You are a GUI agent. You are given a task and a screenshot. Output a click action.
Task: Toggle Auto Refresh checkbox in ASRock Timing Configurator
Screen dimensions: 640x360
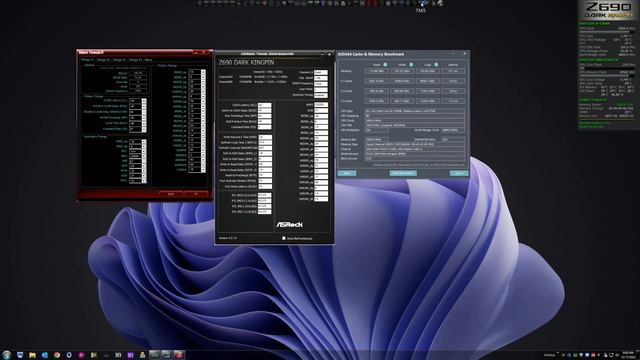click(284, 238)
